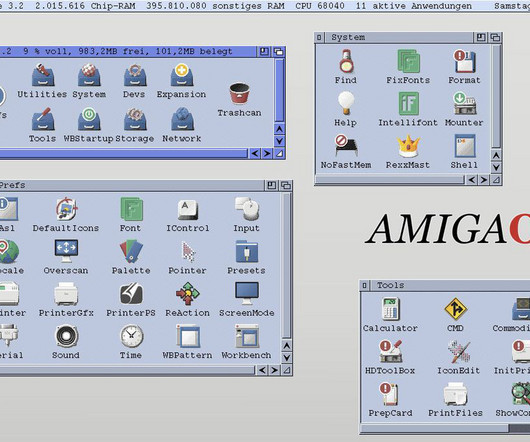This screenshot has height=442, width=530.
Task: Open the Font preferences icon
Action: point(131,209)
